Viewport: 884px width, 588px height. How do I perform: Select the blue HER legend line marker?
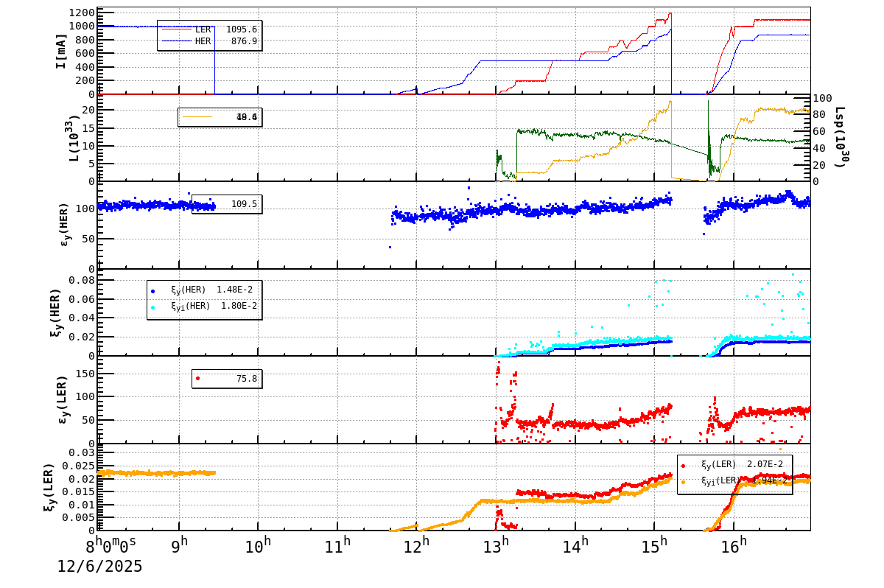point(177,41)
